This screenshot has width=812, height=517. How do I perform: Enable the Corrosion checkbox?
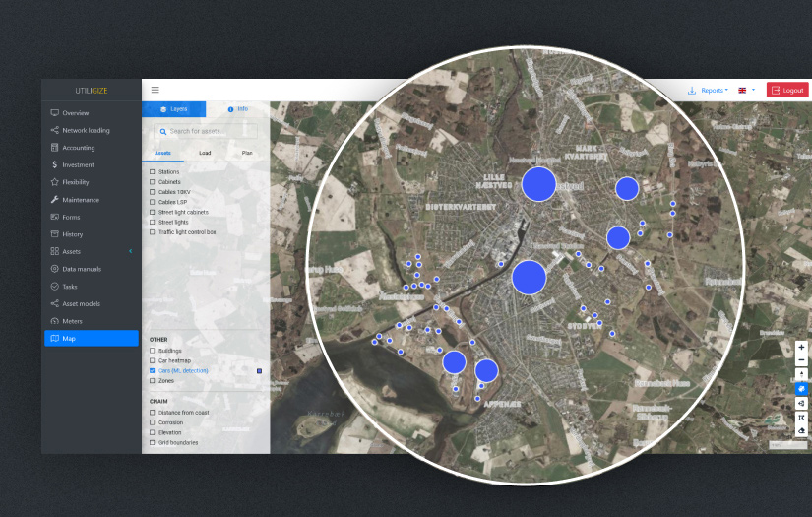(x=153, y=422)
